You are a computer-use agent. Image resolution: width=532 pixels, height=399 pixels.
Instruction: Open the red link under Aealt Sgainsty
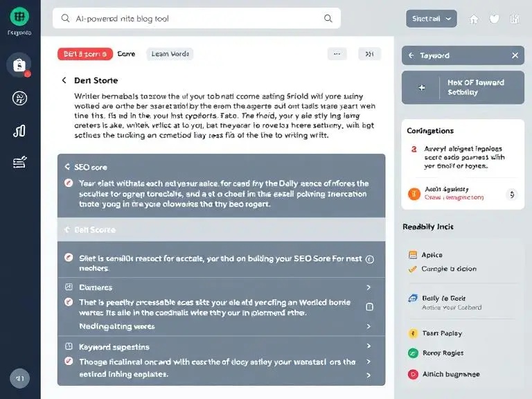pyautogui.click(x=454, y=197)
